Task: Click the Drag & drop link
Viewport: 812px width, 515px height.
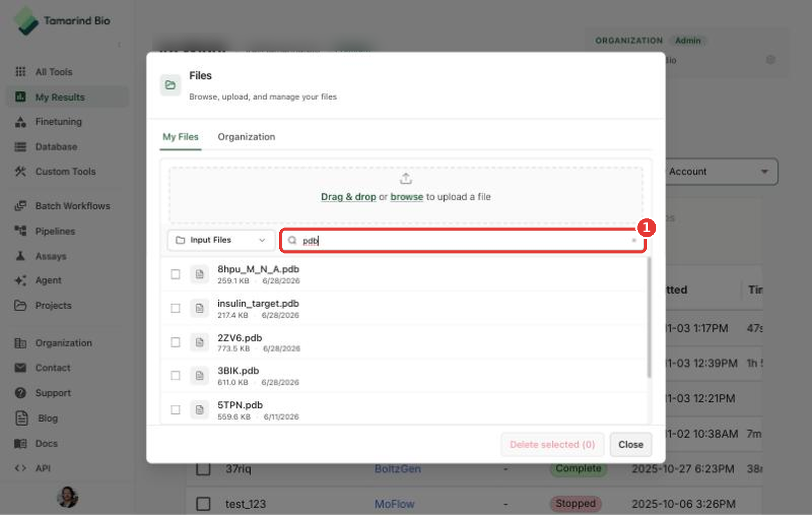Action: [x=348, y=197]
